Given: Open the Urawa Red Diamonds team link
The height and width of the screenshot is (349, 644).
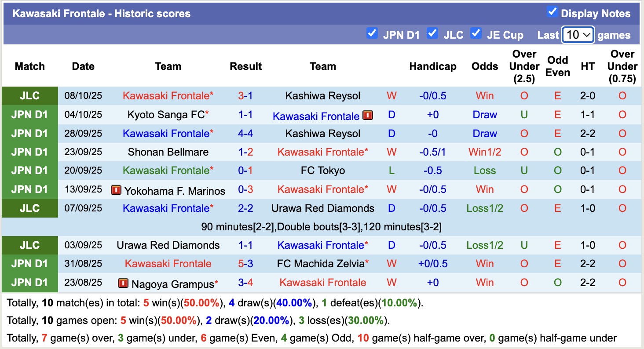Looking at the screenshot, I should 322,208.
